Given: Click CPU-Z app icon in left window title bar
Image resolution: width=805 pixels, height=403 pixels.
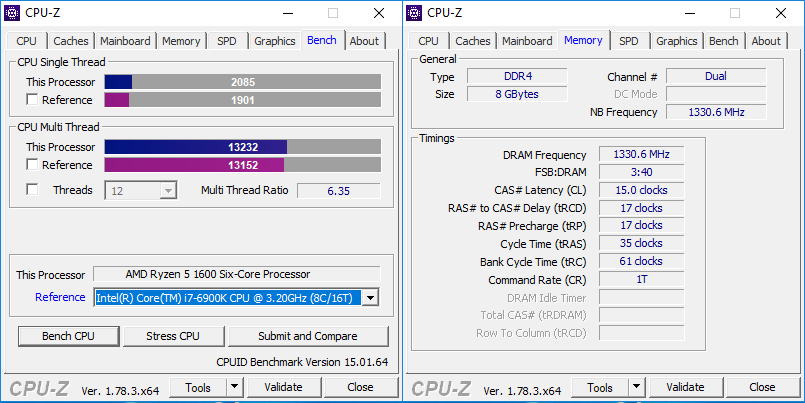Looking at the screenshot, I should [12, 13].
